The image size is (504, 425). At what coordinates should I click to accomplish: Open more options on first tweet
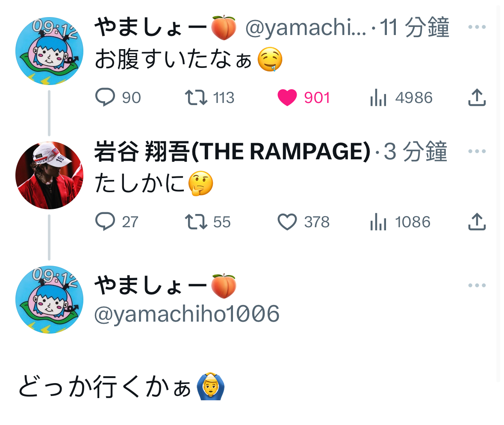coord(477,27)
